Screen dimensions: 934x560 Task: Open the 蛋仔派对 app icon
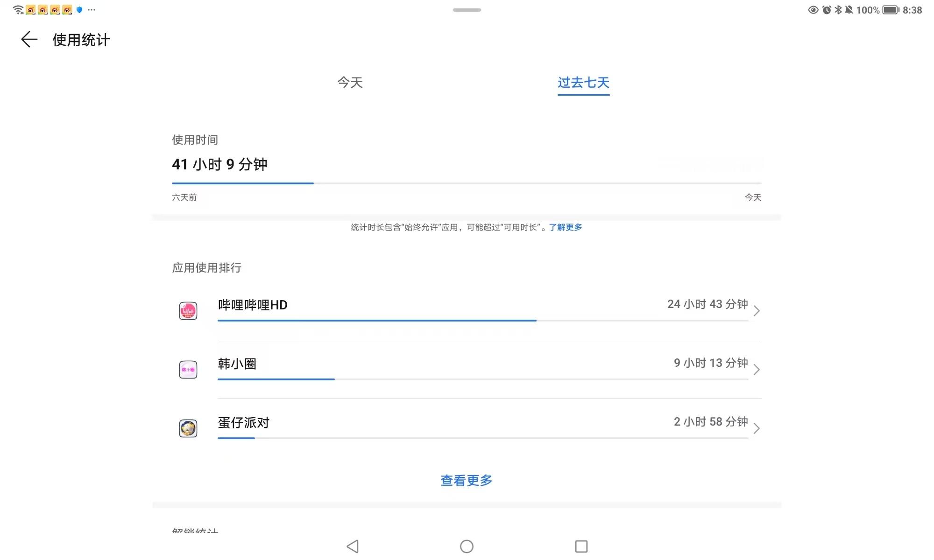(188, 428)
